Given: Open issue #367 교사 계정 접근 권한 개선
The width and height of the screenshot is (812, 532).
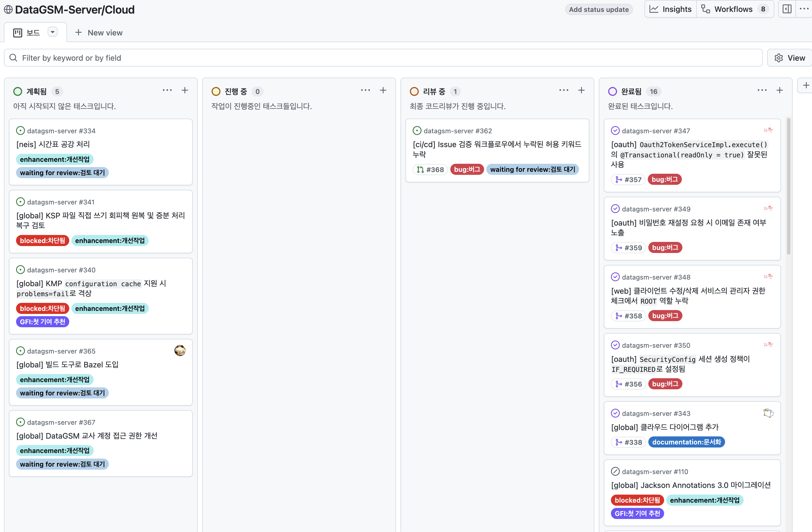Looking at the screenshot, I should 87,436.
